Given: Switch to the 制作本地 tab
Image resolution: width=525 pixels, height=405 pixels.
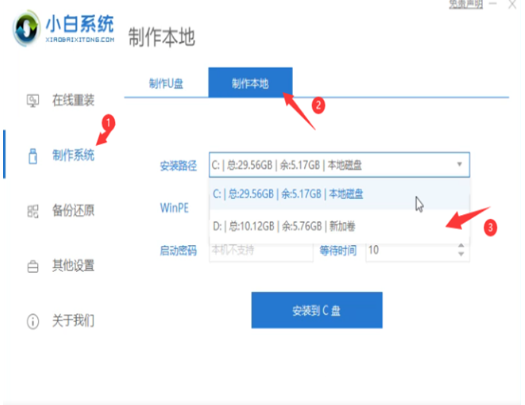Looking at the screenshot, I should pos(250,83).
